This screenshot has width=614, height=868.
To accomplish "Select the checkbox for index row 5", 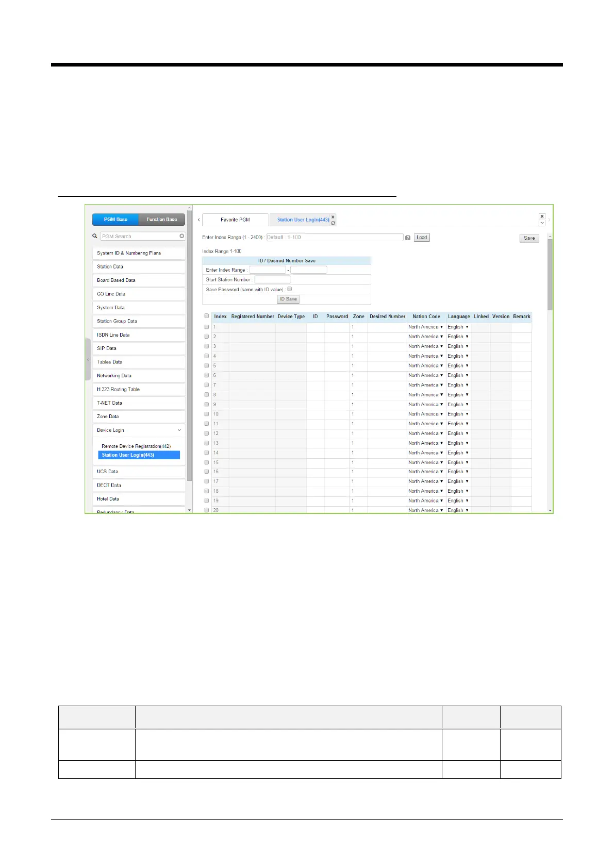I will coord(206,365).
